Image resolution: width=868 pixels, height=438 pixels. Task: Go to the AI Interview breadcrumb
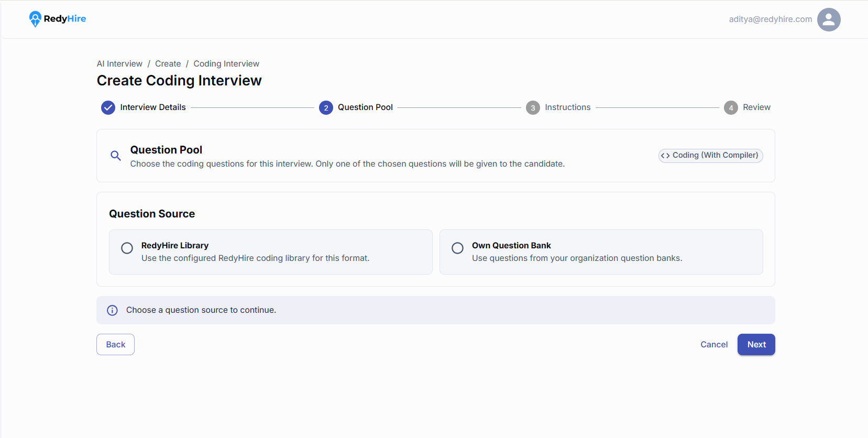(x=119, y=63)
